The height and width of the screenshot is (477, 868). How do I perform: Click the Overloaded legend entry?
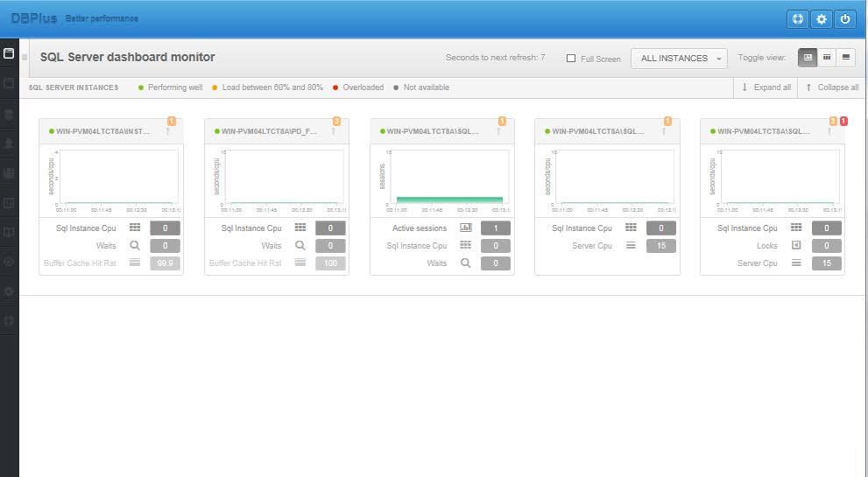pos(358,88)
